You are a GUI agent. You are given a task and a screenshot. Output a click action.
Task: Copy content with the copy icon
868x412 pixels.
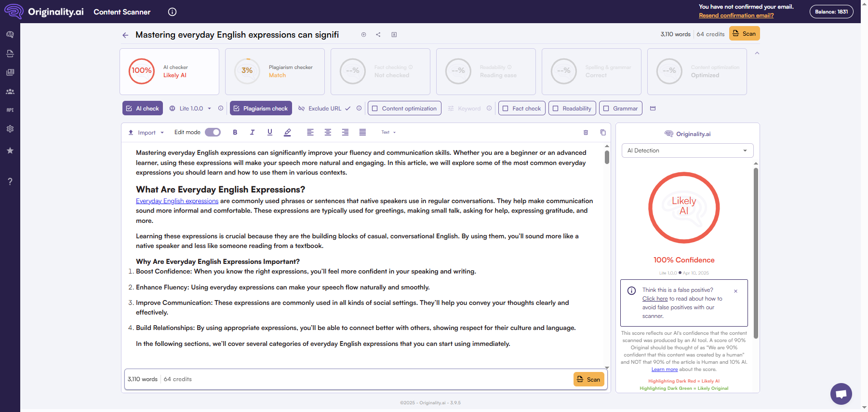coord(603,132)
